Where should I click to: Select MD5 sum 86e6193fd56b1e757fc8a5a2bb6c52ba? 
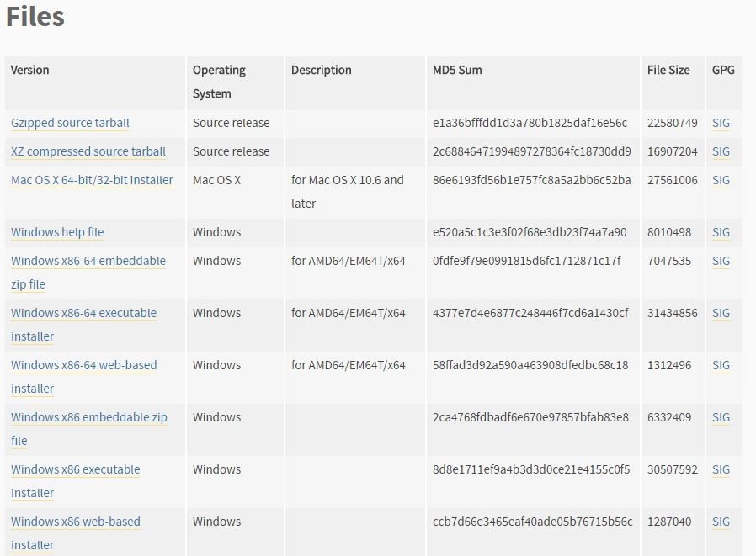532,180
